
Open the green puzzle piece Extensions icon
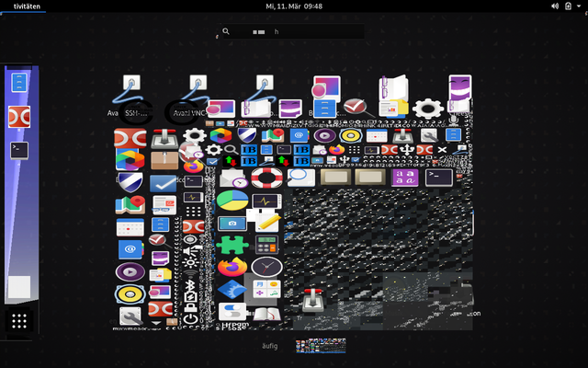[232, 245]
